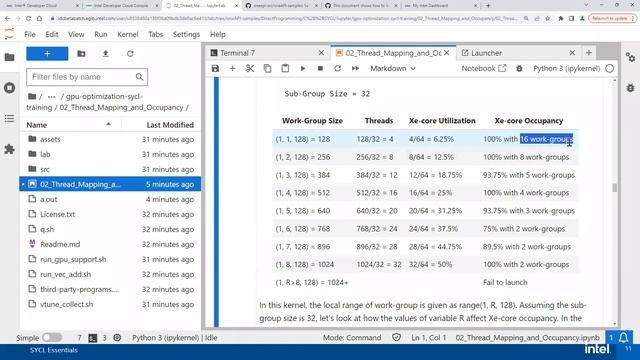This screenshot has width=640, height=360.
Task: Open the property inspector gears icon
Action: [x=630, y=58]
